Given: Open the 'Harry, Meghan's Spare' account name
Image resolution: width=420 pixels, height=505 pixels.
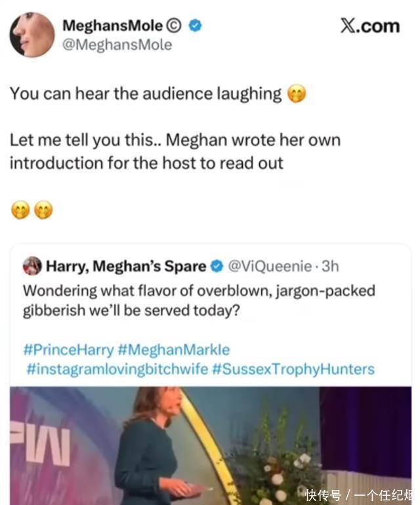Looking at the screenshot, I should click(x=126, y=266).
